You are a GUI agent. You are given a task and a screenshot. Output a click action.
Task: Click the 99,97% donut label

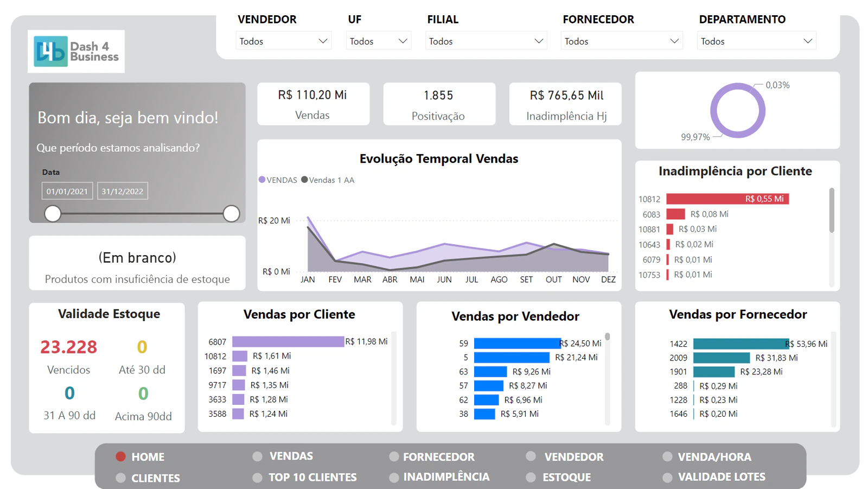[695, 137]
